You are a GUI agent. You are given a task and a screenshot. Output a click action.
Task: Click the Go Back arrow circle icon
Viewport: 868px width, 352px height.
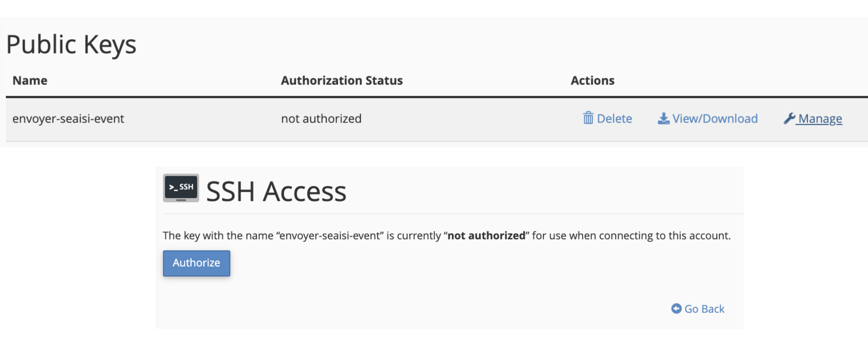pyautogui.click(x=676, y=308)
